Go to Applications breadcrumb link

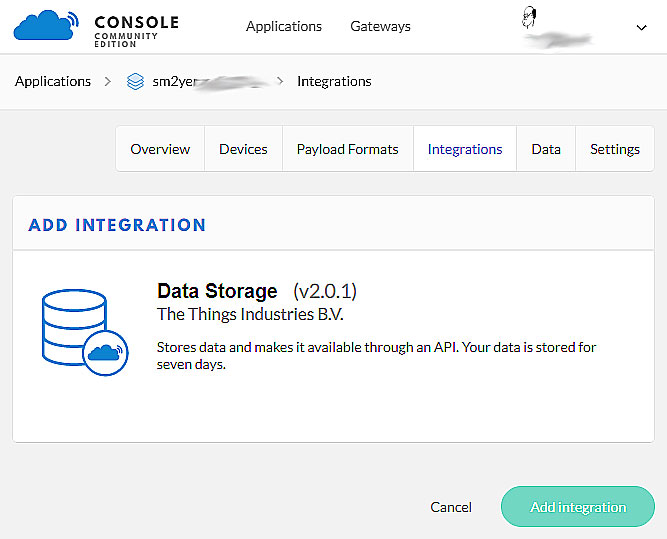click(x=53, y=81)
